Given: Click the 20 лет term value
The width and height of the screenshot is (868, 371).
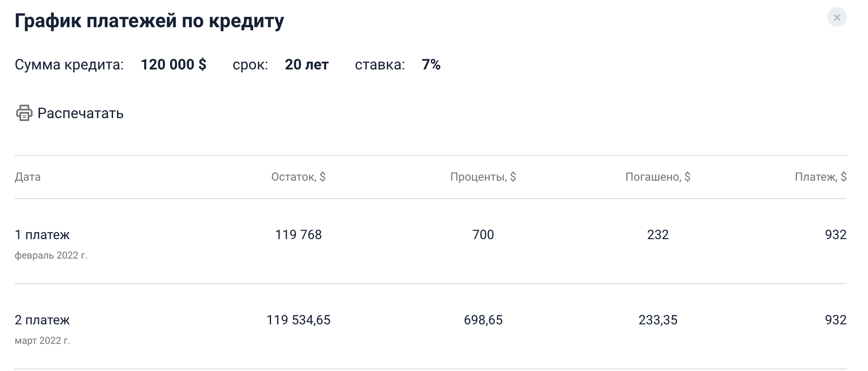Looking at the screenshot, I should pyautogui.click(x=306, y=64).
